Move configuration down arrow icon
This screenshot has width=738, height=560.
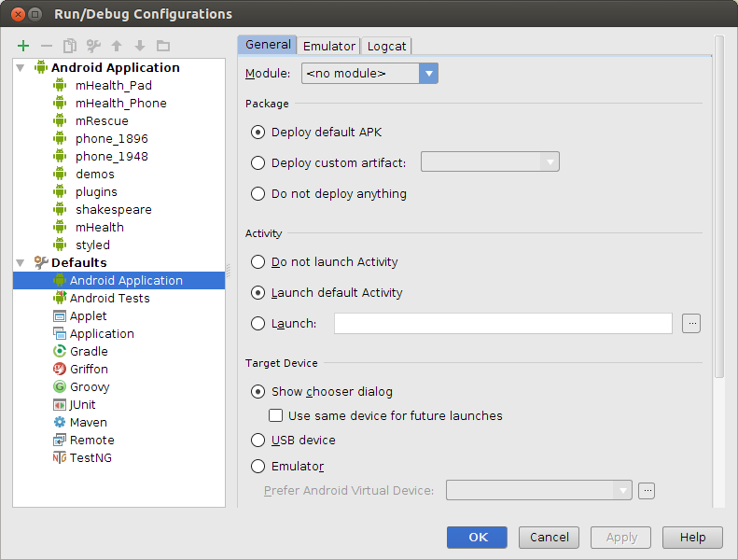coord(140,46)
